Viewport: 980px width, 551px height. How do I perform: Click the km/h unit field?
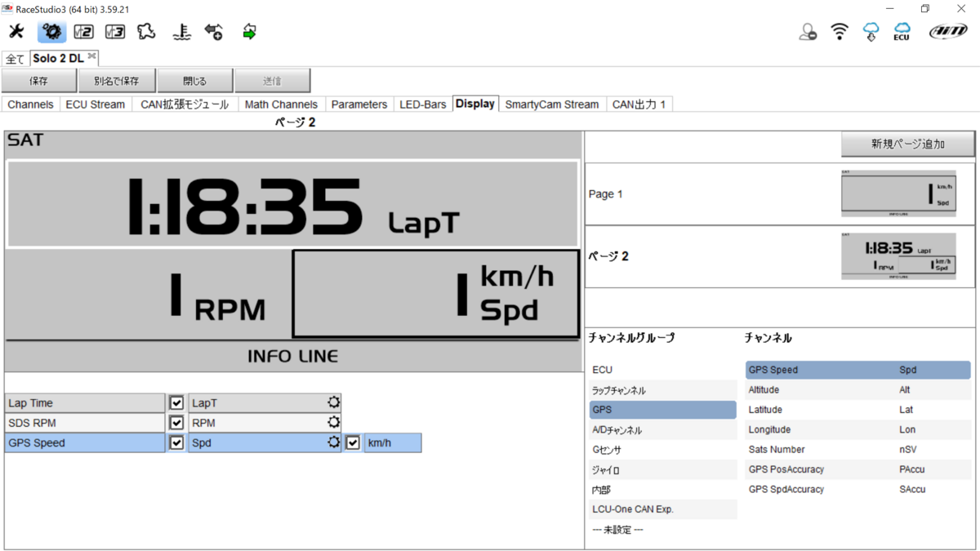click(x=393, y=442)
